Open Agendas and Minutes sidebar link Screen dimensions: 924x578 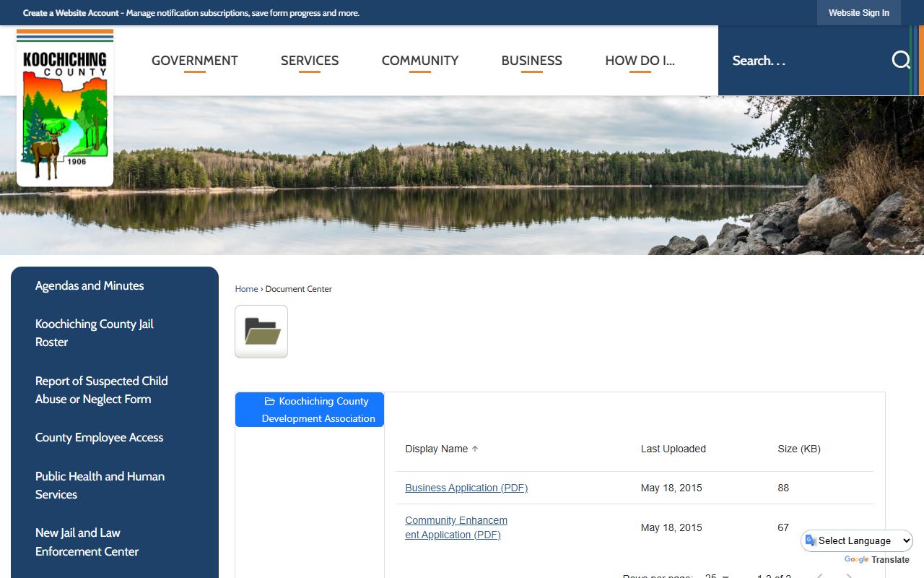[90, 285]
